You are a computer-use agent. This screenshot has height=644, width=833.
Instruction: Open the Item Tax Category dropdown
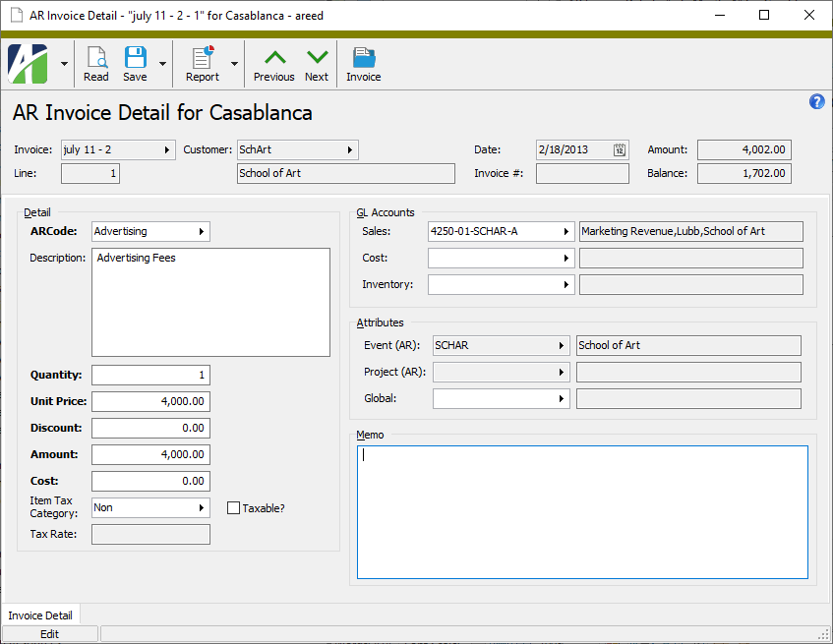(x=201, y=507)
